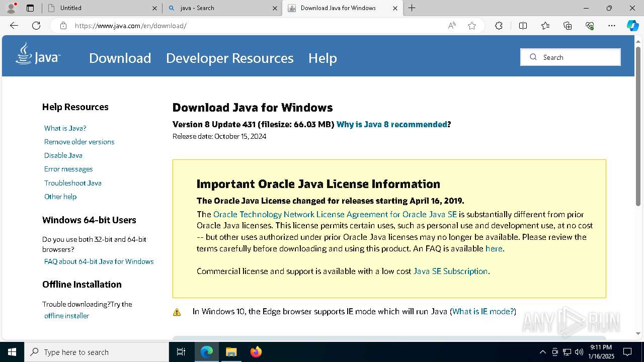Open Browser essentials heart icon
Screen dimensions: 644x362
(590, 26)
